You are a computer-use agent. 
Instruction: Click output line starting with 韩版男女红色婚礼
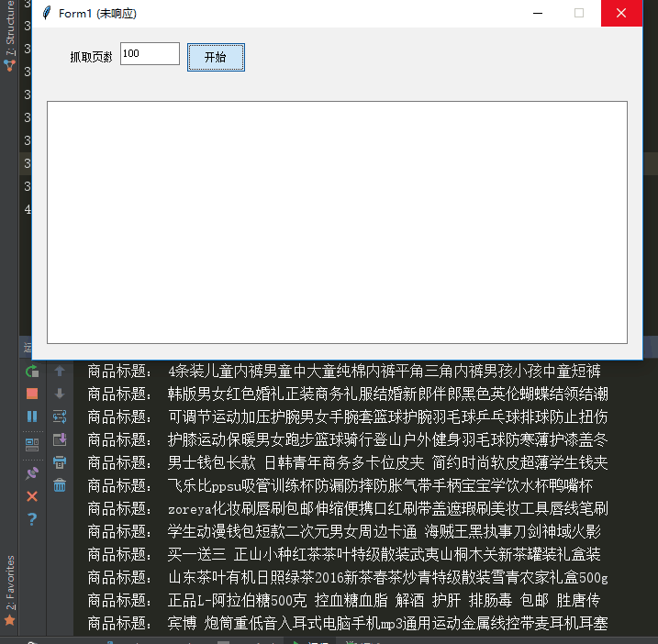348,394
